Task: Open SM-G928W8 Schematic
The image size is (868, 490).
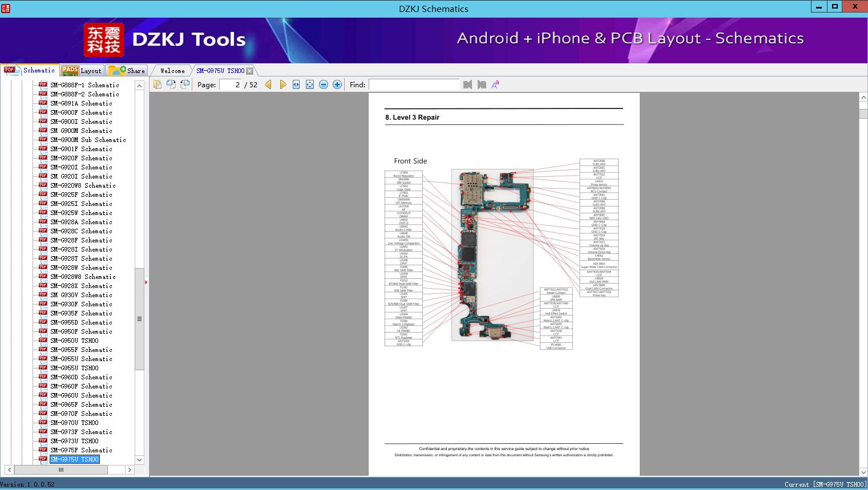Action: [83, 277]
